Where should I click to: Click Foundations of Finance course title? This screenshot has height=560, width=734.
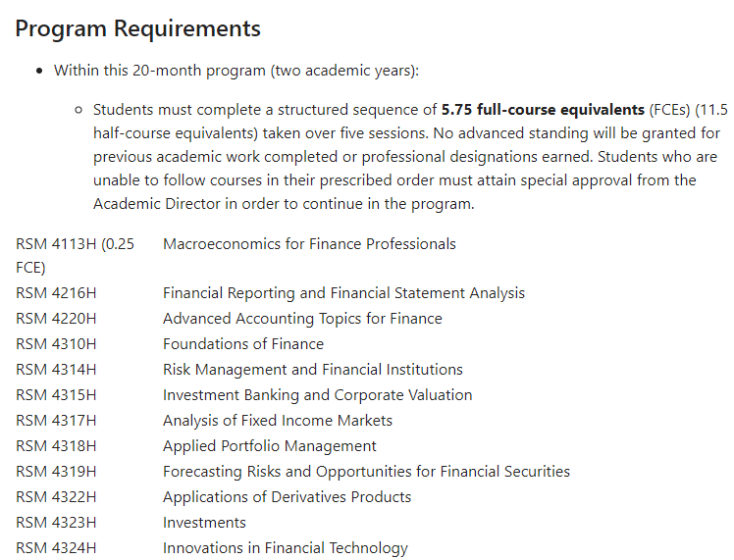pyautogui.click(x=243, y=344)
